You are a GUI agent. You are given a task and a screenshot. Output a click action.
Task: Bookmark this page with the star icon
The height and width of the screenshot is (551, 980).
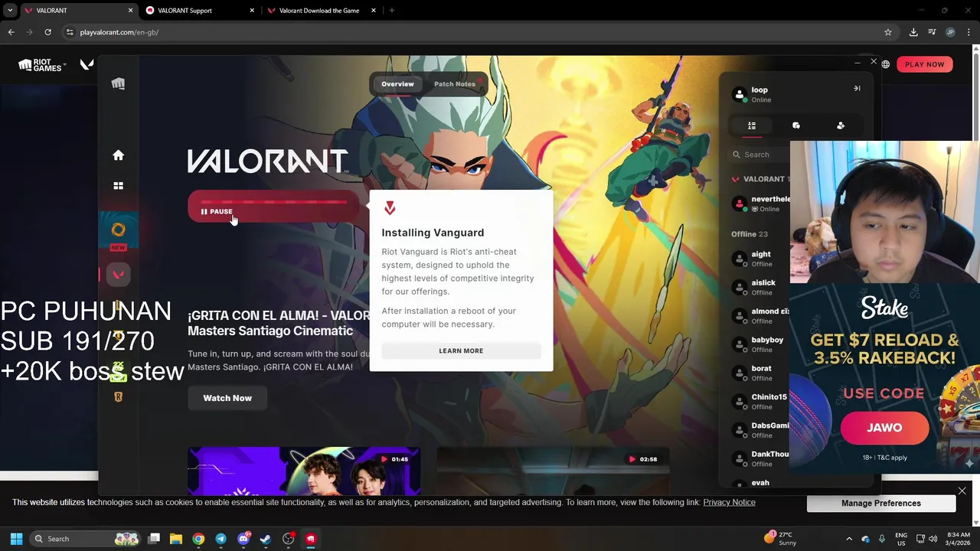(888, 32)
